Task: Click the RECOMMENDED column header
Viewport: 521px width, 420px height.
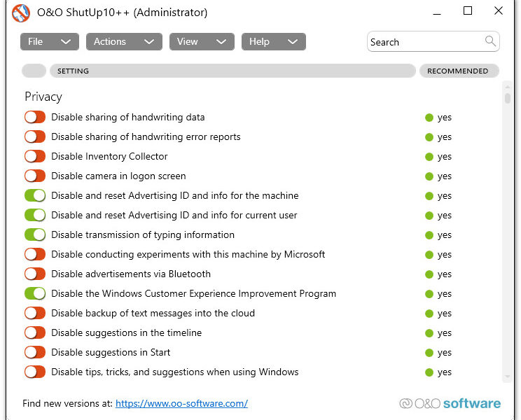Action: [458, 71]
